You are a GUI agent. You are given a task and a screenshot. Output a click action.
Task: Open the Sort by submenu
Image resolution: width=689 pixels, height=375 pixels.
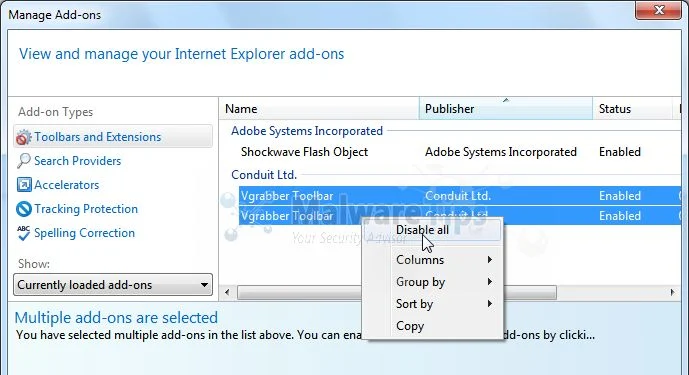[433, 304]
